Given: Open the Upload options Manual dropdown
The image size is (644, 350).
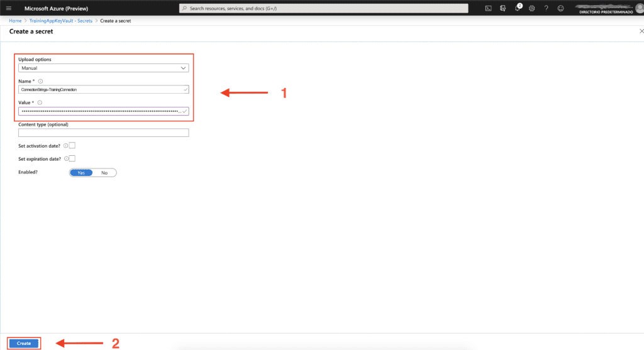Looking at the screenshot, I should (104, 68).
